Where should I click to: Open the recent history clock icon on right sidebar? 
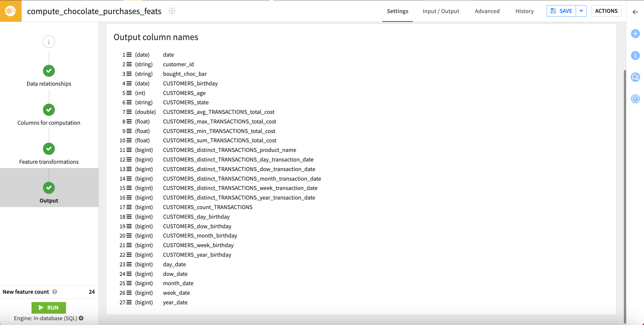635,99
